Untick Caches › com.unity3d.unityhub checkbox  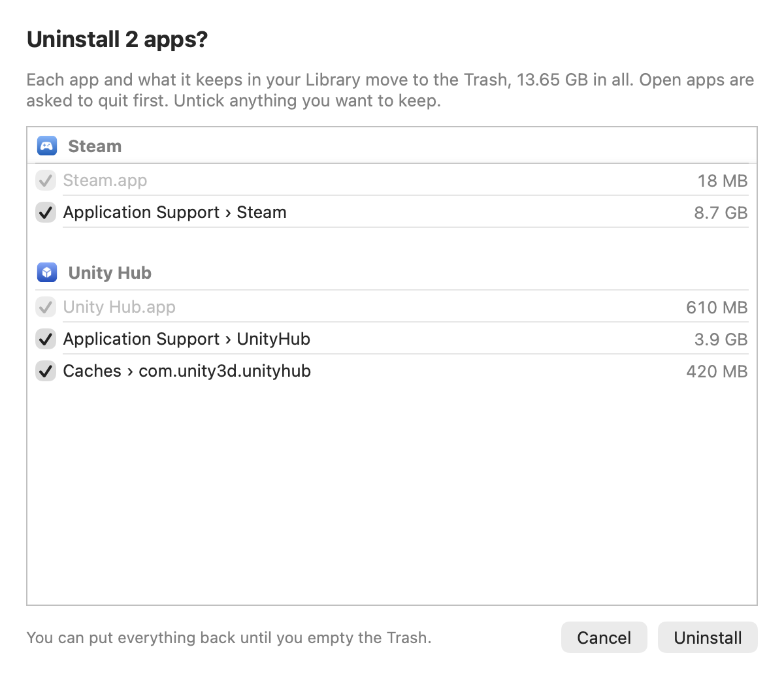(x=45, y=371)
